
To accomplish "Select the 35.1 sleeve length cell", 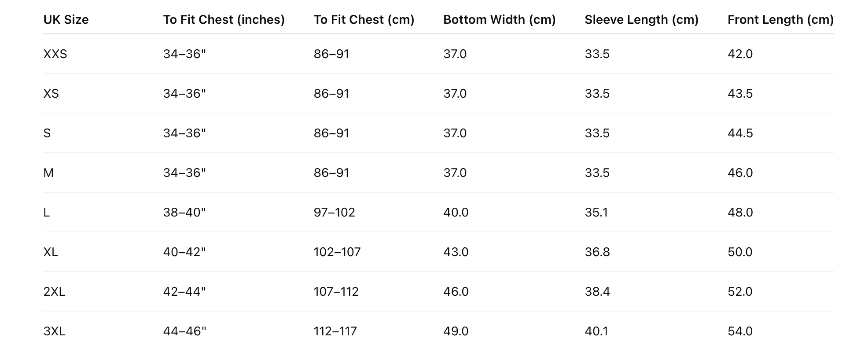I will 596,213.
